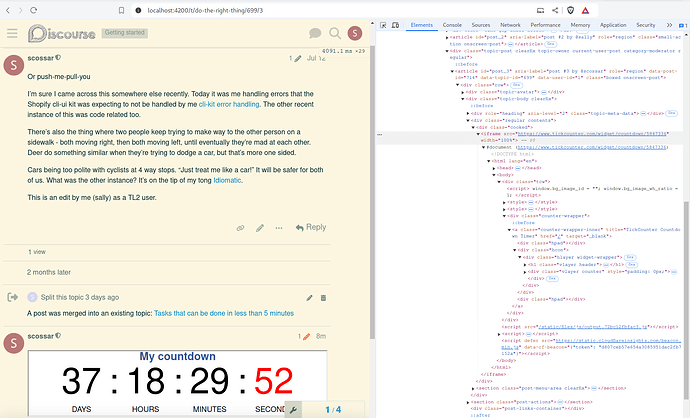Viewport: 690px width, 418px height.
Task: Open the cloudflareinsights beacon script link
Action: coord(591,344)
